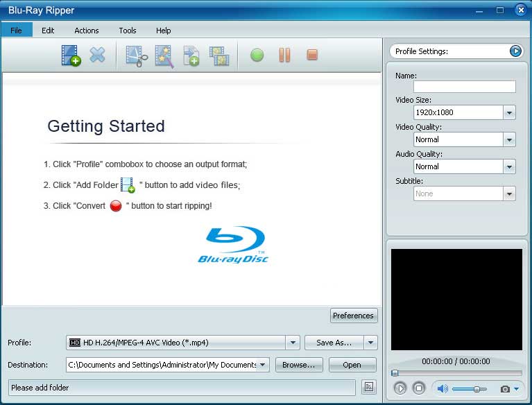Click the Name input field

tap(465, 87)
